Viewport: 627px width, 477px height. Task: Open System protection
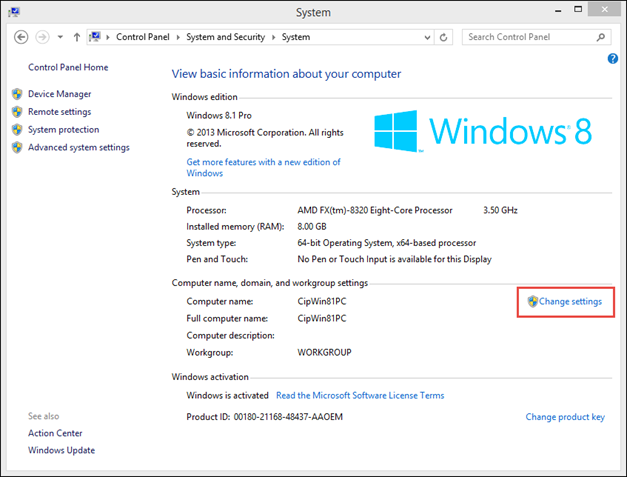pyautogui.click(x=64, y=130)
